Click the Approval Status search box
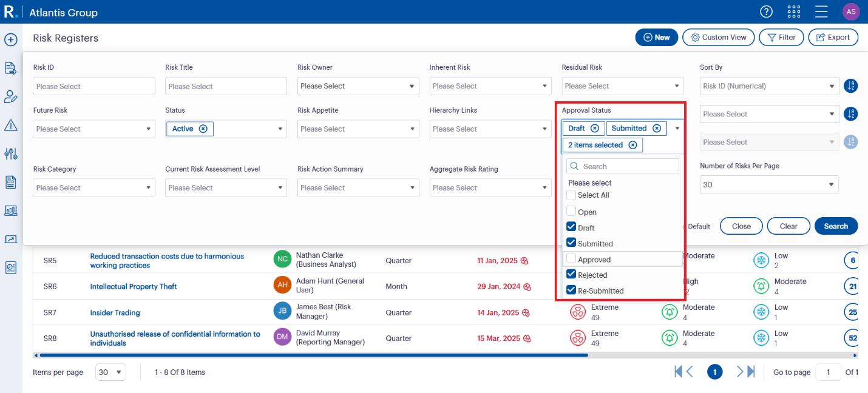 [x=623, y=166]
